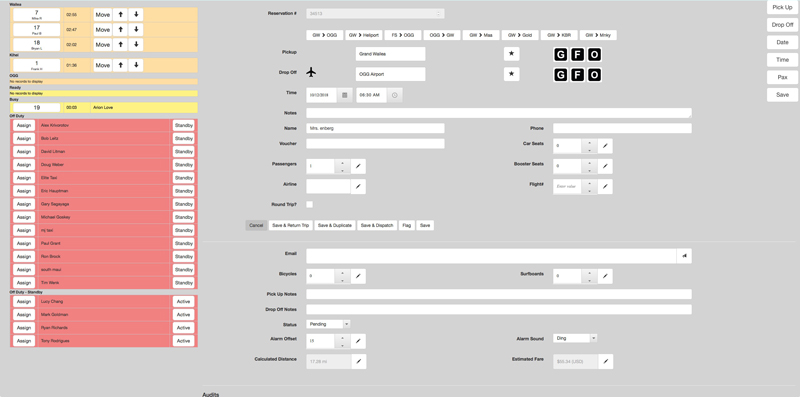Select the FS > OGG route shortcut
The height and width of the screenshot is (397, 800).
403,35
